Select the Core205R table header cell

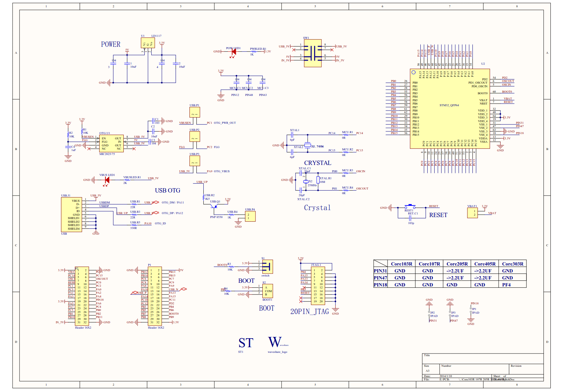(x=457, y=264)
